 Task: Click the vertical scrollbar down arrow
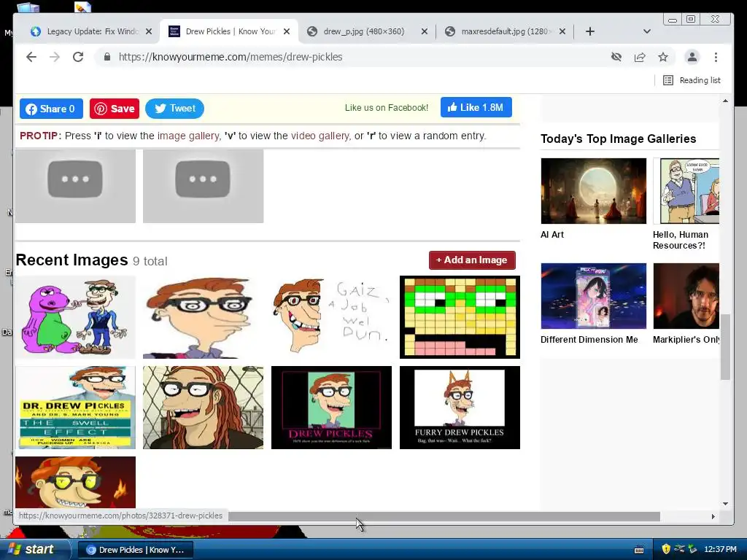[725, 504]
